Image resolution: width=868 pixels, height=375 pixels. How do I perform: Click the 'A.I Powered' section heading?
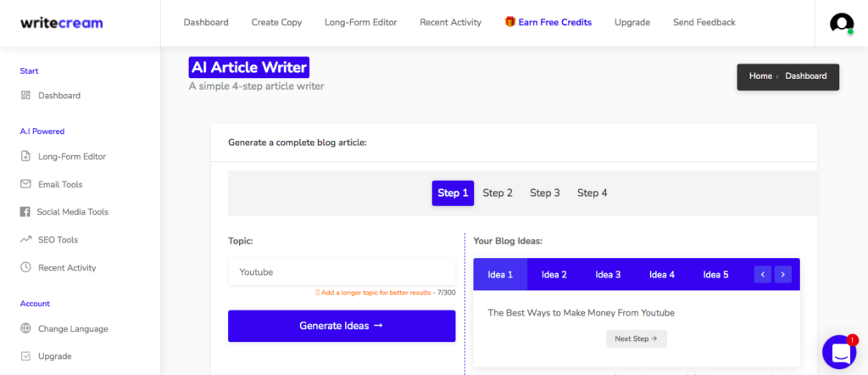point(42,132)
